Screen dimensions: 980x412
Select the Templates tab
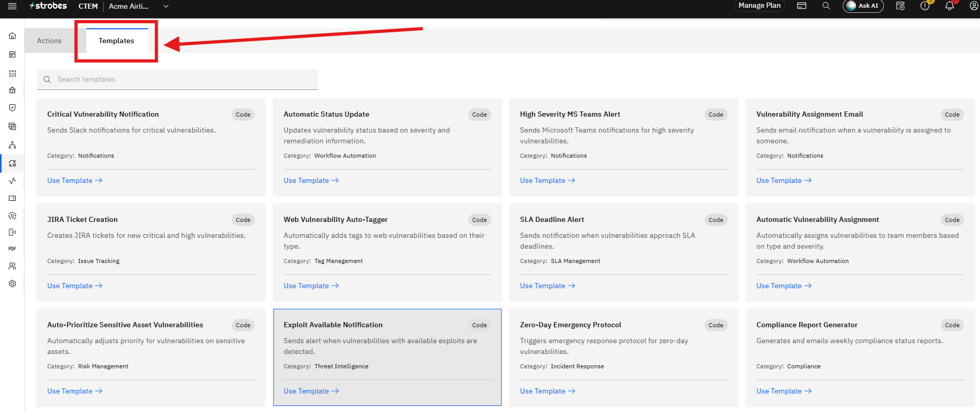point(117,41)
